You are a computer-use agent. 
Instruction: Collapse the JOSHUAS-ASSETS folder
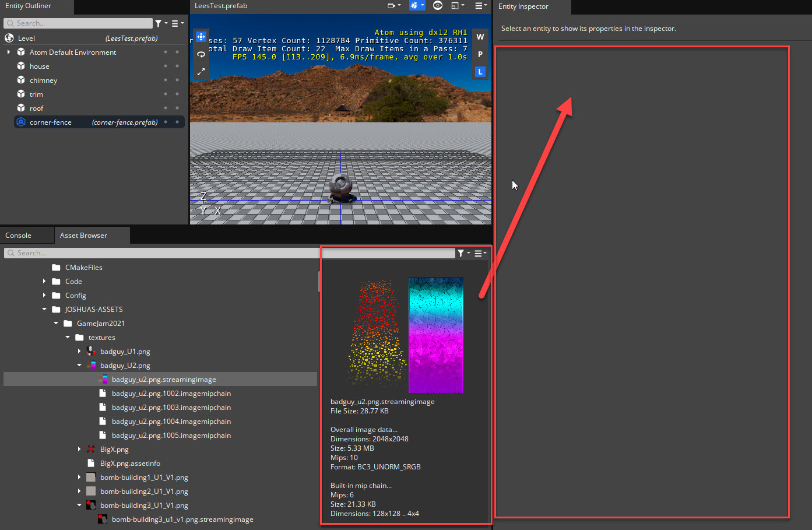tap(44, 309)
